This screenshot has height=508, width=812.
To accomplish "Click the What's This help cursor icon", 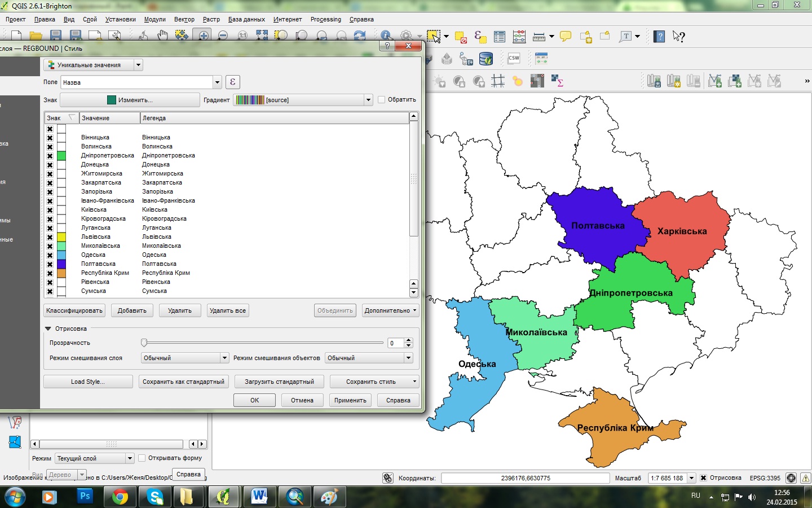I will point(679,37).
